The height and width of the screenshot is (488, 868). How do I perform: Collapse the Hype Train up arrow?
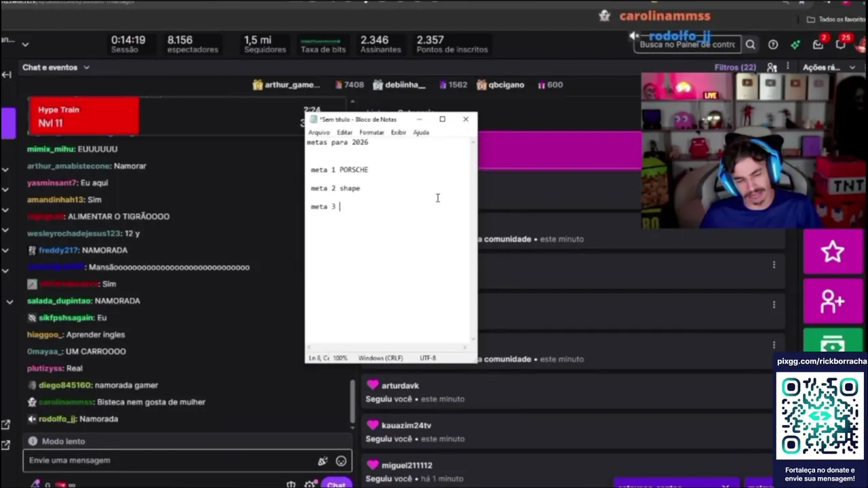(352, 102)
